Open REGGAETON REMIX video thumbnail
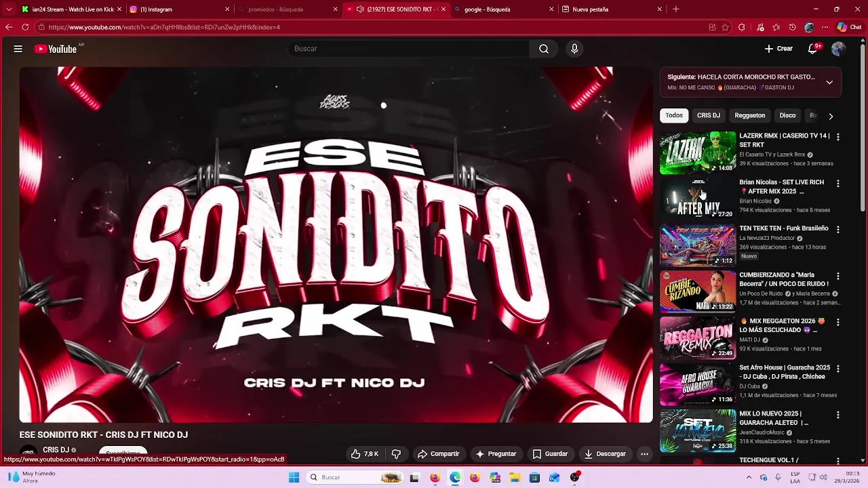The height and width of the screenshot is (488, 868). pyautogui.click(x=698, y=338)
